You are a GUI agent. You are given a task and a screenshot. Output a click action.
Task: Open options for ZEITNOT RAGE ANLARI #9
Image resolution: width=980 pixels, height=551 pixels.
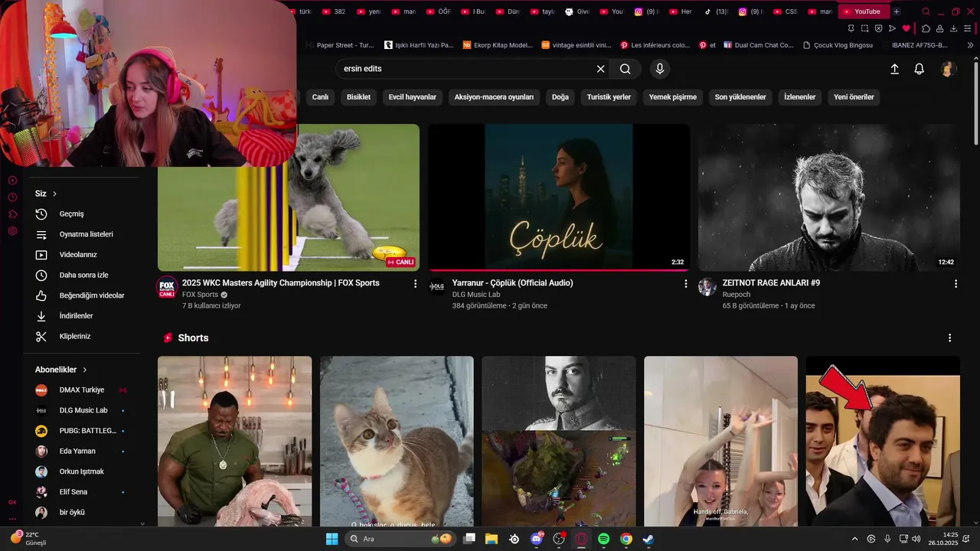[x=955, y=284]
